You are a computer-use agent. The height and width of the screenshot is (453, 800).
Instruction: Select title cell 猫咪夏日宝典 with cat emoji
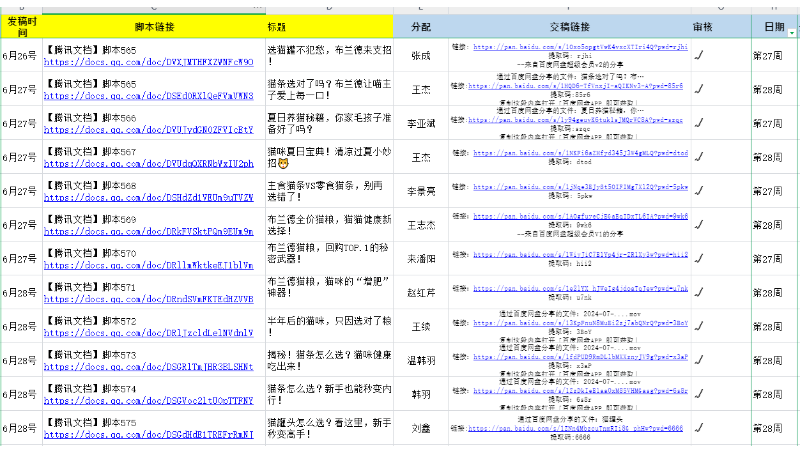click(x=329, y=157)
